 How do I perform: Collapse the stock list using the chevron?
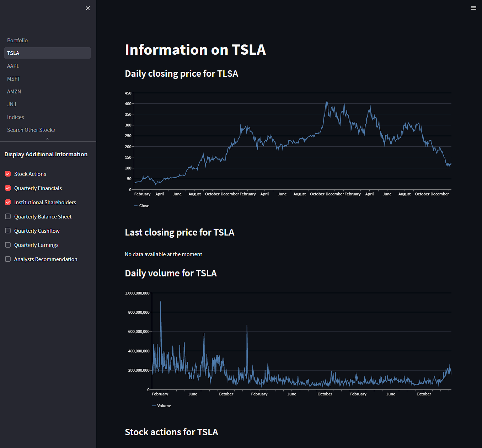click(x=47, y=139)
